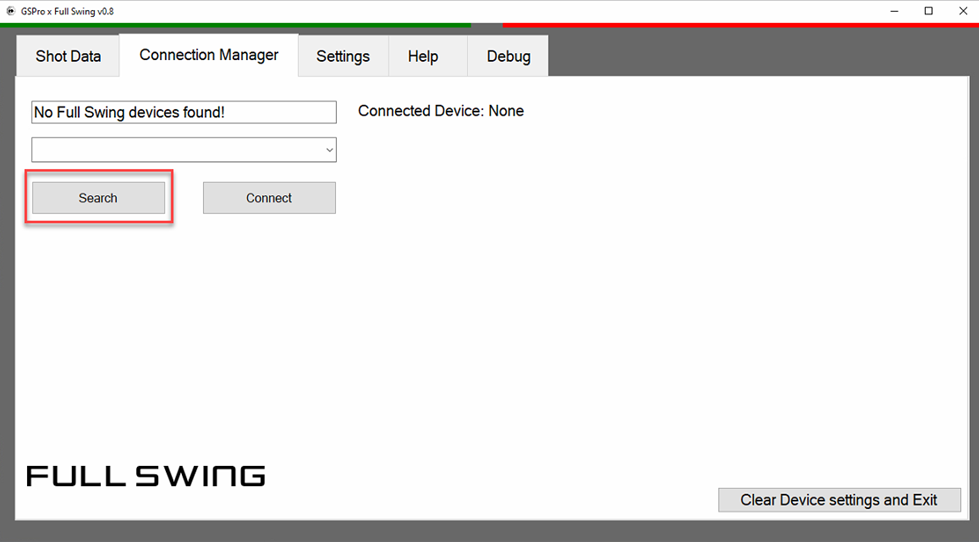
Task: Click the 'No Full Swing devices found!' field
Action: 184,112
